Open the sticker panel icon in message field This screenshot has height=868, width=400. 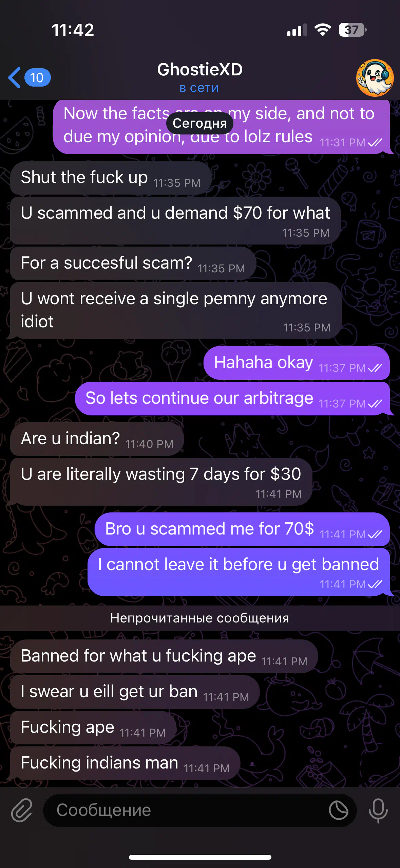click(x=338, y=810)
